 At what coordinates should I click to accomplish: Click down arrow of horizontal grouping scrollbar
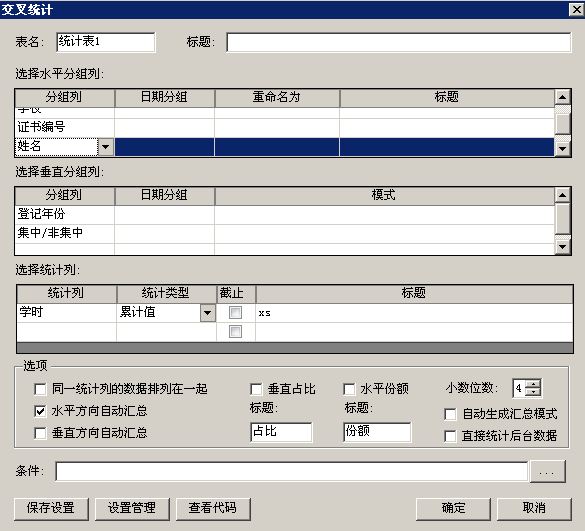[x=562, y=149]
